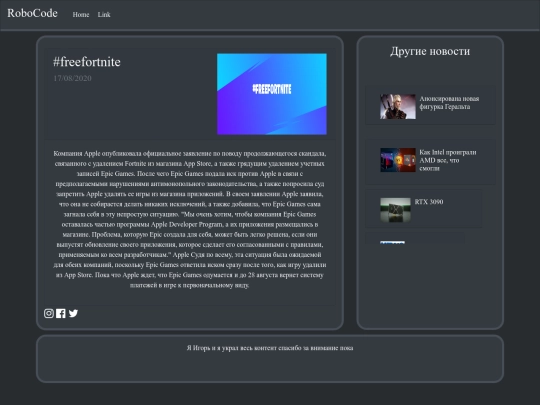Open the Intel vs AMD news thumbnail
The width and height of the screenshot is (540, 405).
point(398,160)
